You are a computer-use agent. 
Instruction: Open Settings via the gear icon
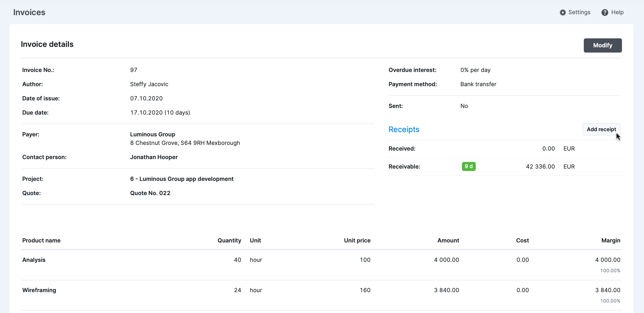[562, 13]
